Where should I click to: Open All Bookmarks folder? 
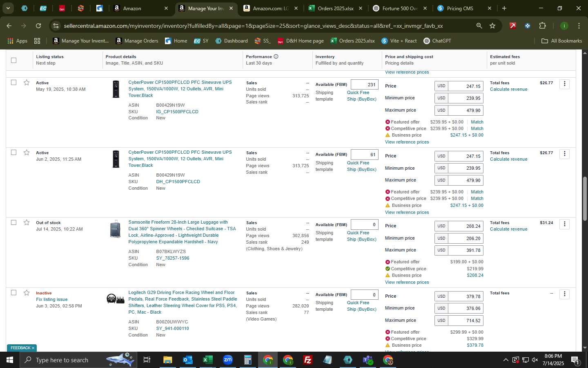pos(561,41)
